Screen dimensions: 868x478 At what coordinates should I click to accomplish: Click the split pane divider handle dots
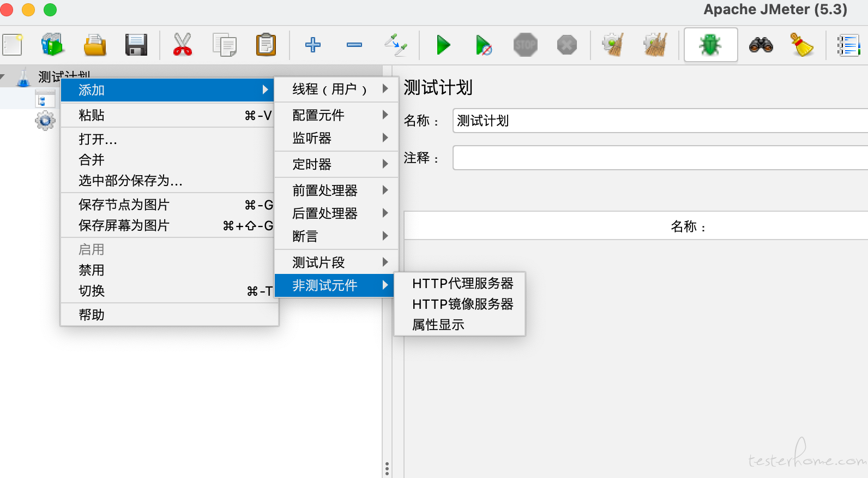(387, 469)
